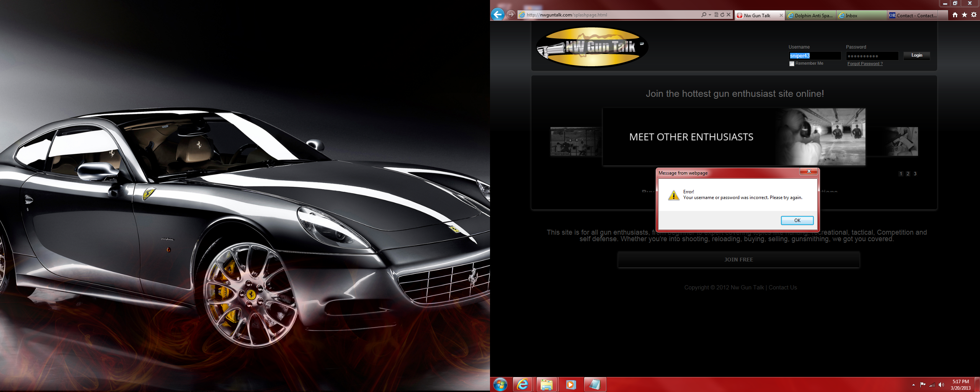Open Windows Media Player from taskbar
The width and height of the screenshot is (980, 392).
pos(571,384)
